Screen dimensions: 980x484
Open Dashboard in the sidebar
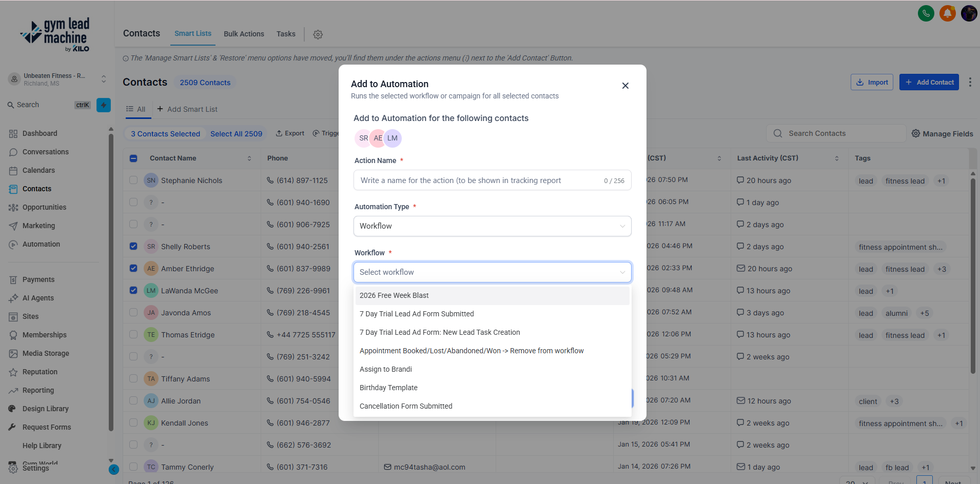click(40, 133)
